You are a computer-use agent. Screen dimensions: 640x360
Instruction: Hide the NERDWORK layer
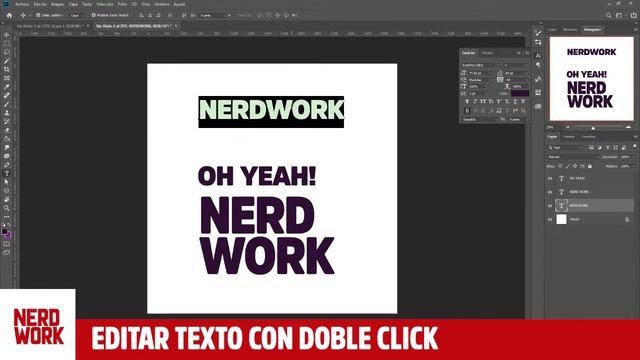pos(550,206)
